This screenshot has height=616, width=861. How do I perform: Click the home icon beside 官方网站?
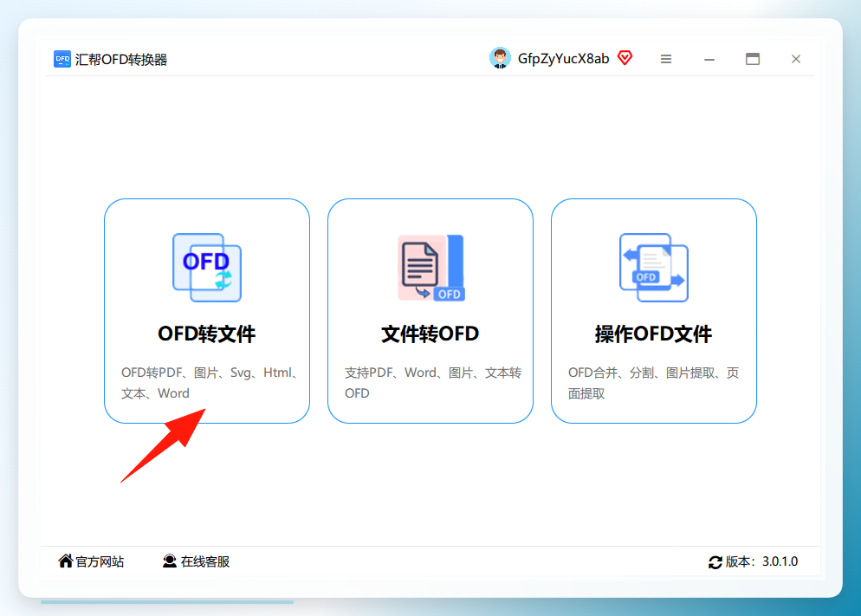pyautogui.click(x=65, y=561)
